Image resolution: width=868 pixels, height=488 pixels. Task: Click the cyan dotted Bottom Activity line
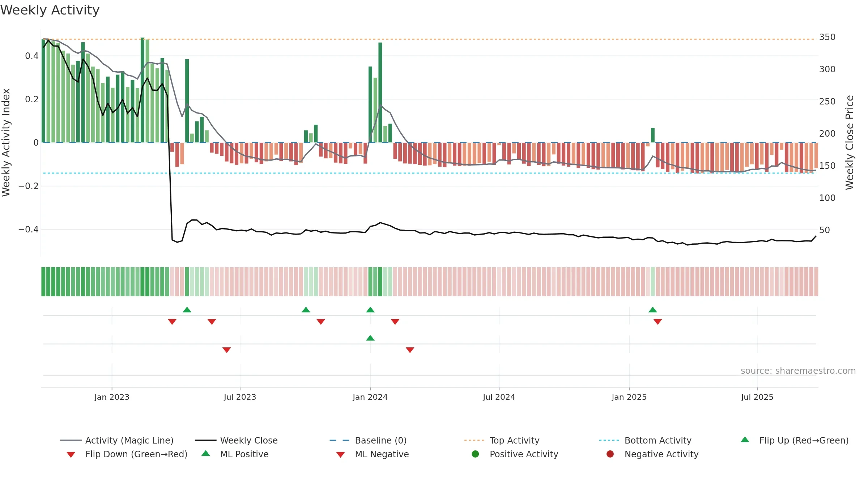tap(430, 173)
